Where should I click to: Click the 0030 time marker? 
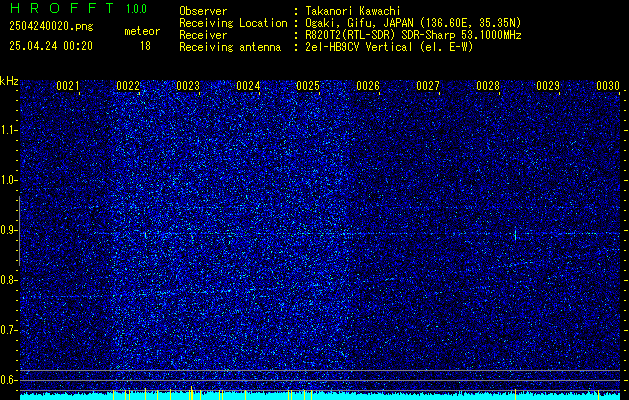[608, 86]
